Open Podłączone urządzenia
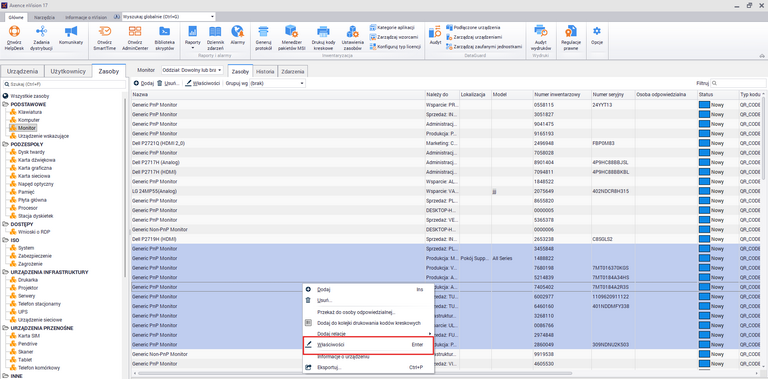Screen dimensions: 768x379 click(x=473, y=27)
